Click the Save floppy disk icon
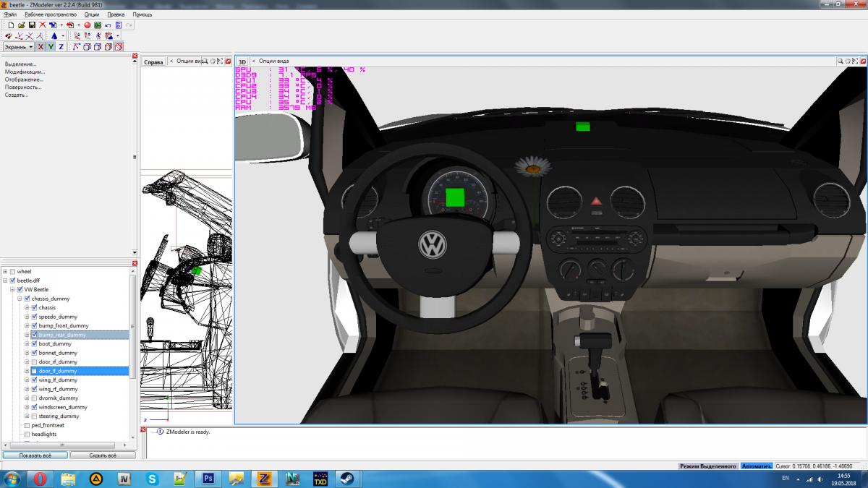The width and height of the screenshot is (868, 488). click(32, 25)
